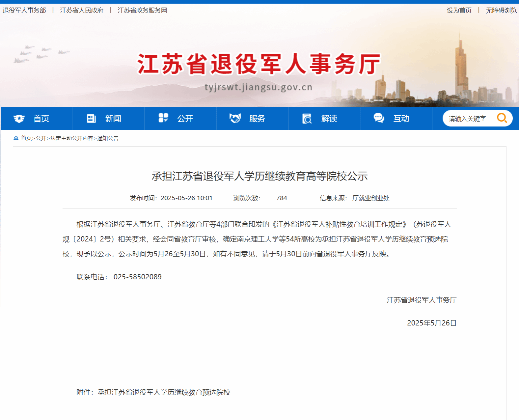Open the 退役军人事务部 top link
The width and height of the screenshot is (519, 420).
click(x=24, y=11)
